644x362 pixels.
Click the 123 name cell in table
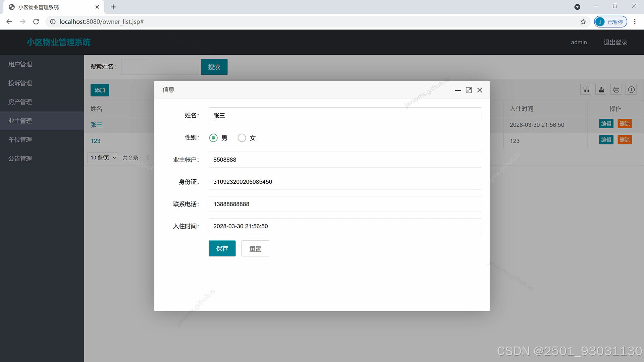pos(96,141)
